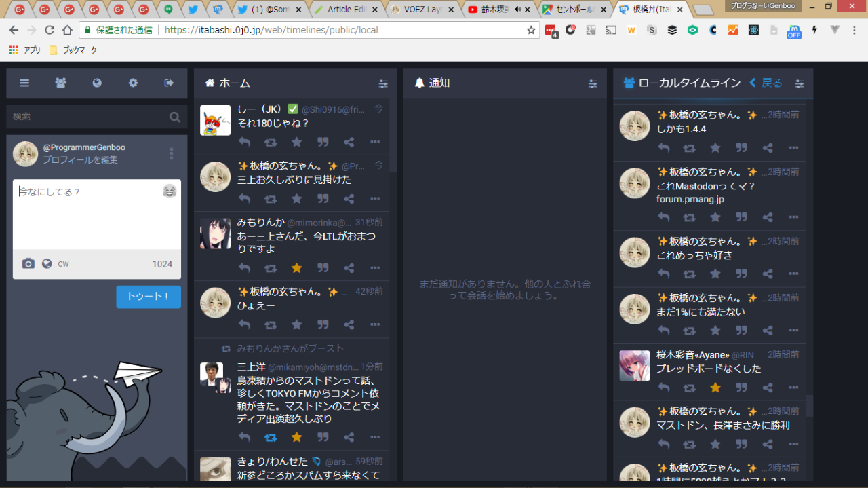The width and height of the screenshot is (868, 488).
Task: Open more menu on ひょえー post
Action: coord(375,324)
